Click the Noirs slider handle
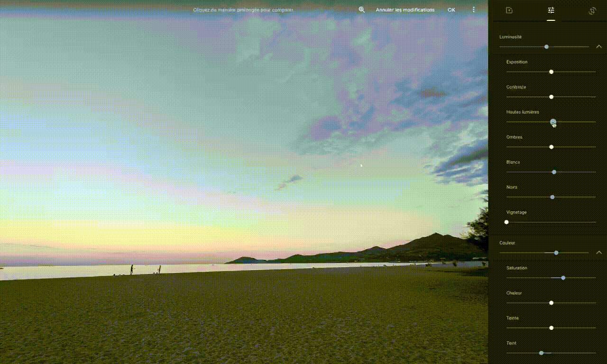Screen dimensions: 607x364 coord(552,197)
